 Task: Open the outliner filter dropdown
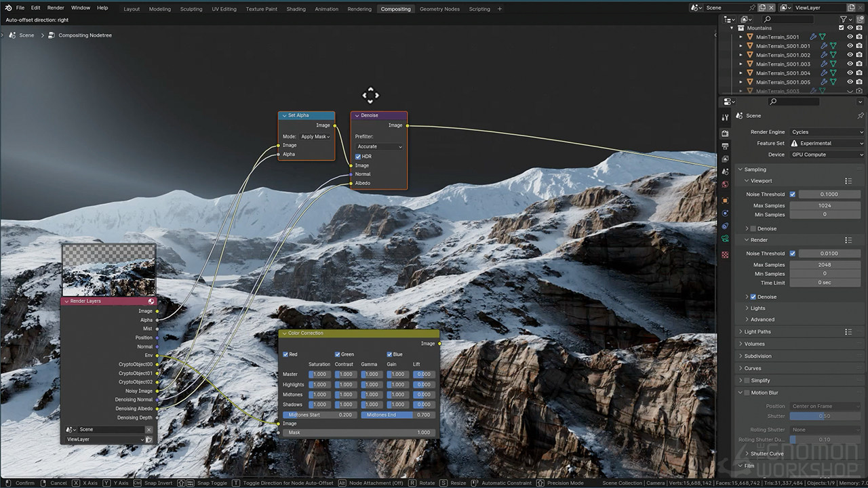tap(845, 20)
